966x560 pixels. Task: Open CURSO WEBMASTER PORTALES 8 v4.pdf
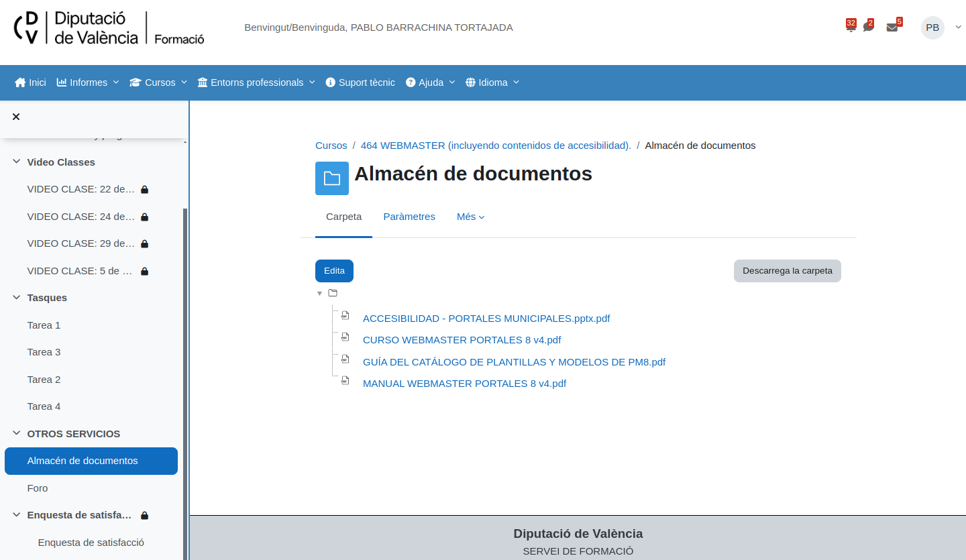(462, 340)
